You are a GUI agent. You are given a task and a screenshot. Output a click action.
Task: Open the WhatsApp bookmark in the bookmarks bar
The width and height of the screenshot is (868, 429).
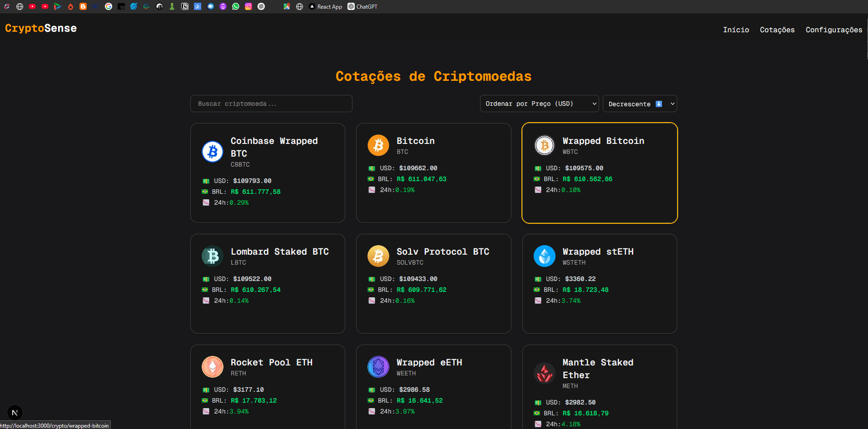(x=236, y=6)
